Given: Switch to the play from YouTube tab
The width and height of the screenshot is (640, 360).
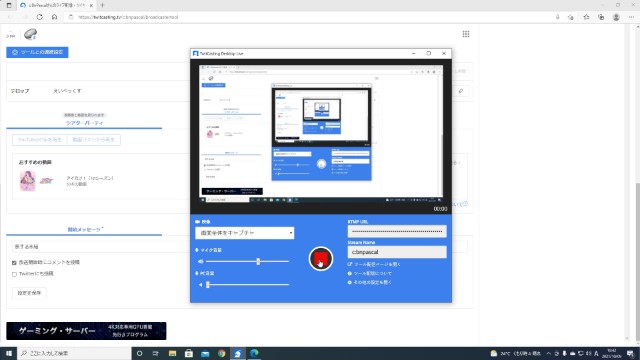Looking at the screenshot, I should pyautogui.click(x=40, y=140).
